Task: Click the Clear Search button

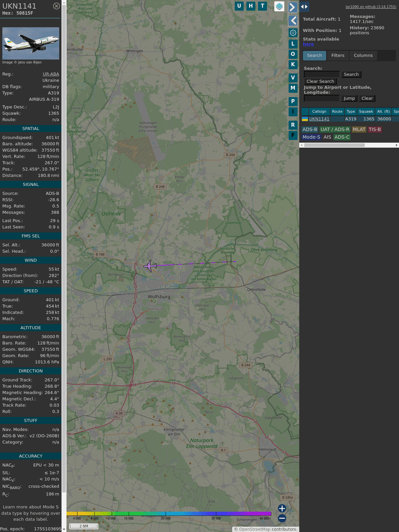Action: (320, 81)
